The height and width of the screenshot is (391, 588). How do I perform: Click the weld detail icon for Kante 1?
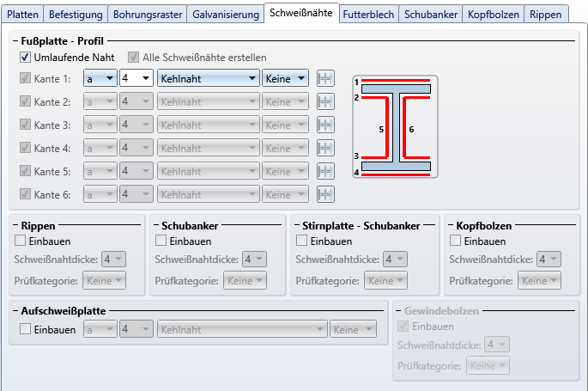coord(324,78)
